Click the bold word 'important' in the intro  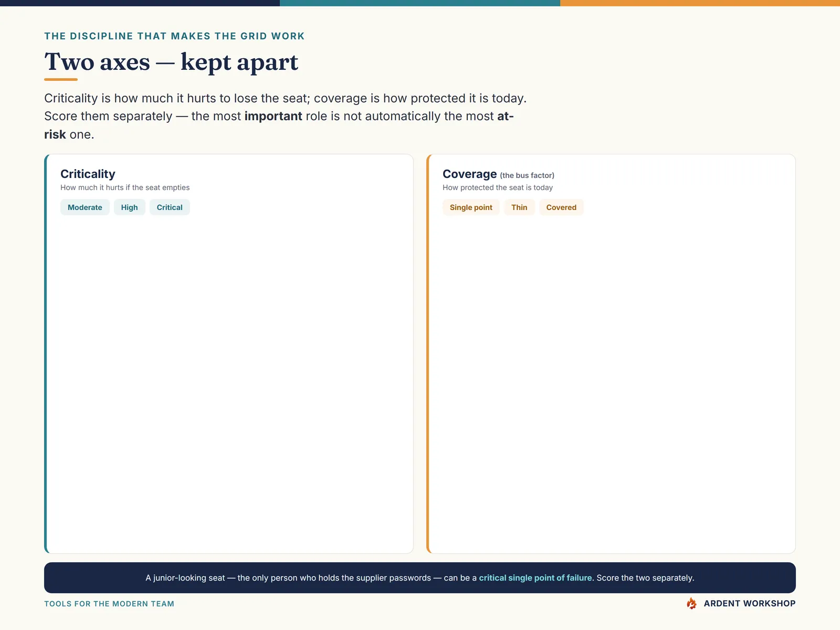(273, 116)
